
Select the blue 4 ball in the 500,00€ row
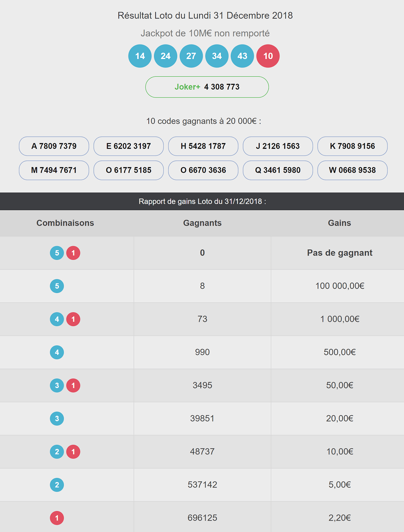[x=57, y=353]
